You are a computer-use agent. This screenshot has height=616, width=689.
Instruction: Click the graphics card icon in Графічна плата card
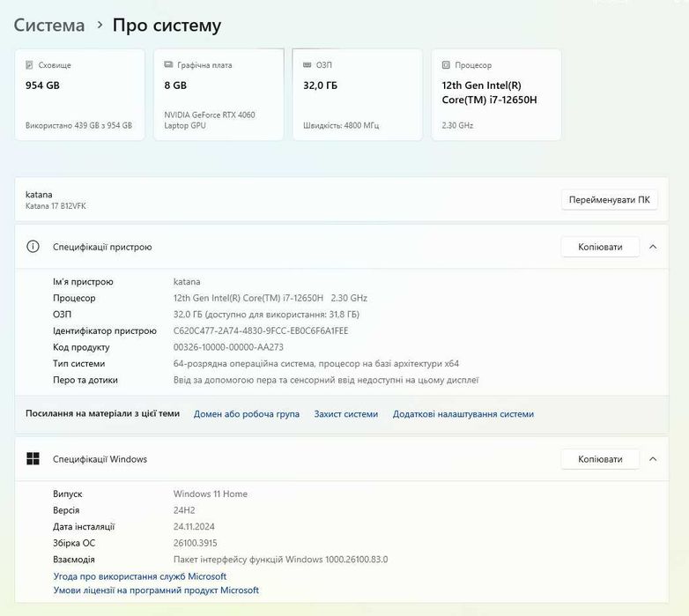pos(167,65)
